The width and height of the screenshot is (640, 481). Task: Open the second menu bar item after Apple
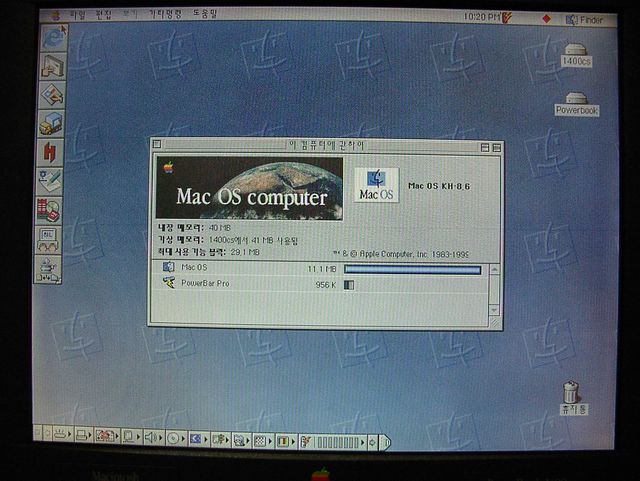coord(103,17)
